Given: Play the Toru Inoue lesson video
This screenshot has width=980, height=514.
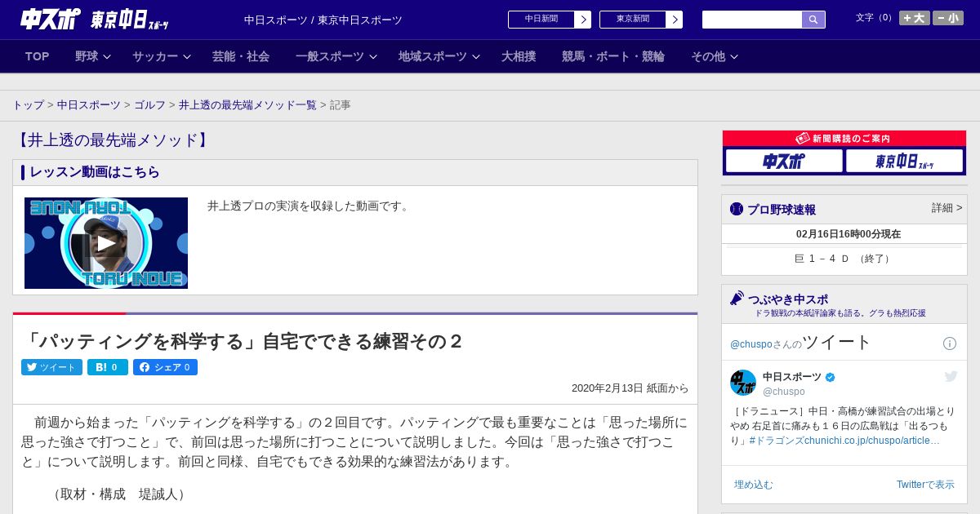Looking at the screenshot, I should 106,243.
